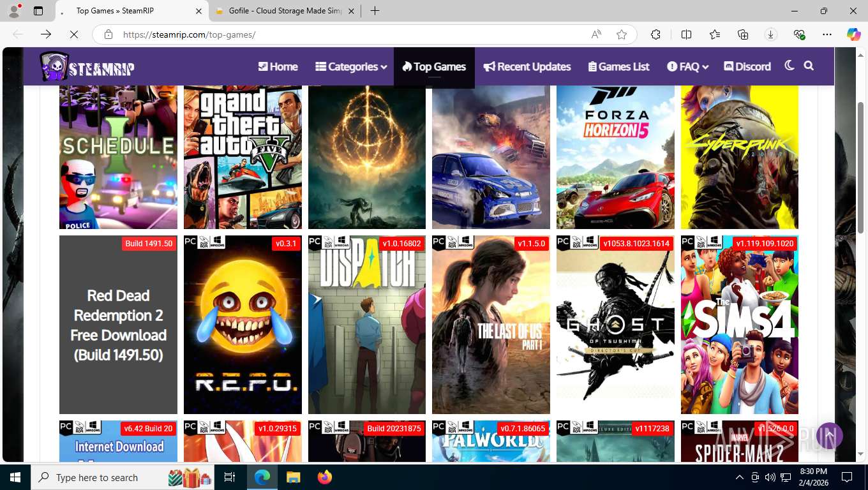868x490 pixels.
Task: Close the Gofile tab
Action: tap(351, 11)
